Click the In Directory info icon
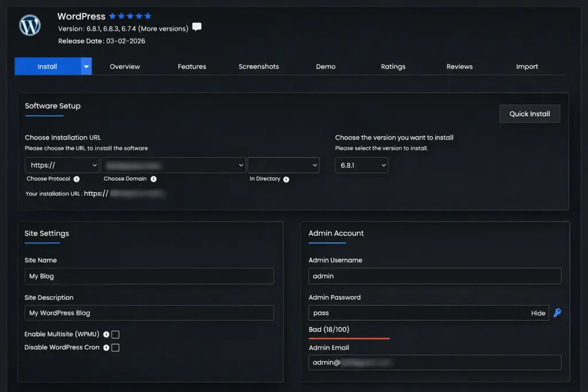Screen dimensions: 588x392 pyautogui.click(x=286, y=179)
